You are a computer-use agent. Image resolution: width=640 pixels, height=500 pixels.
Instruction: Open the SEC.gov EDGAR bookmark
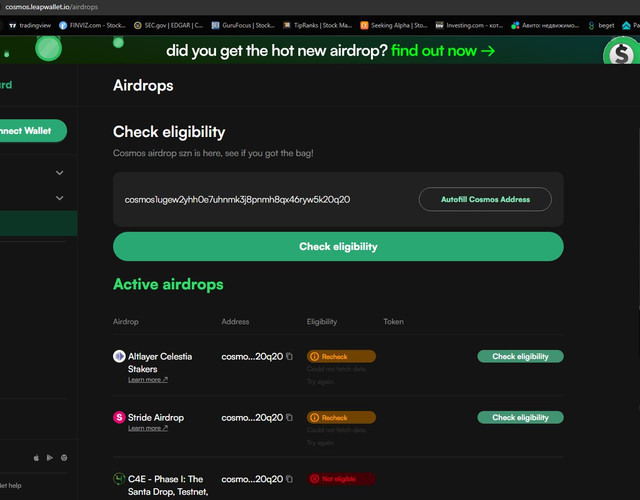169,25
